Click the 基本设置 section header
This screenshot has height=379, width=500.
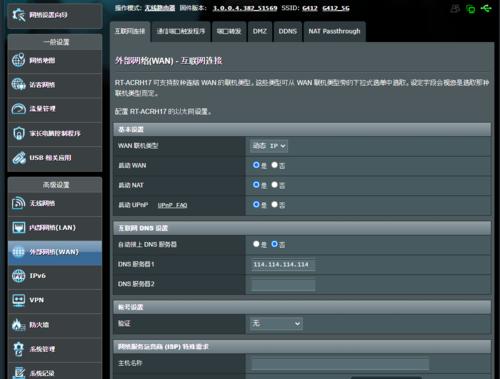302,129
